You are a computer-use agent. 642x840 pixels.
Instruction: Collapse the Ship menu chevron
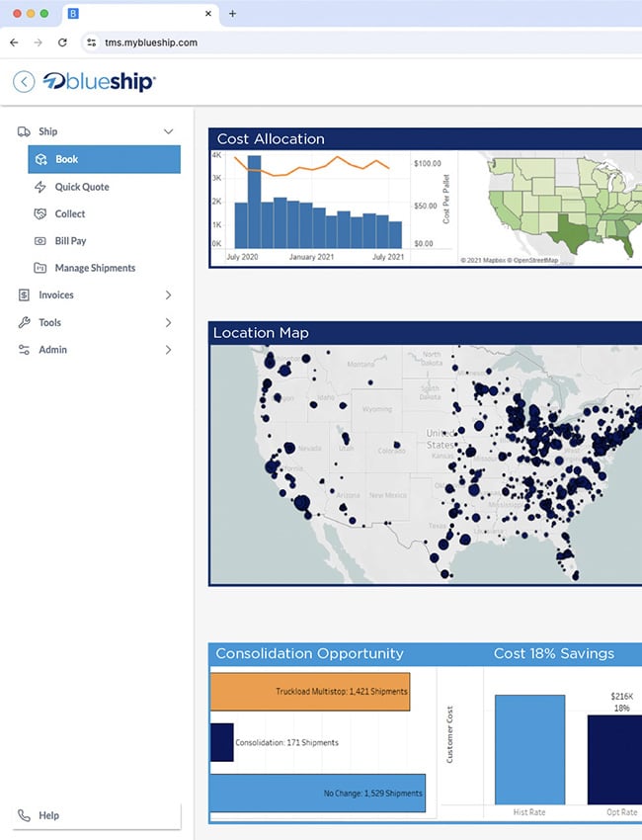168,131
